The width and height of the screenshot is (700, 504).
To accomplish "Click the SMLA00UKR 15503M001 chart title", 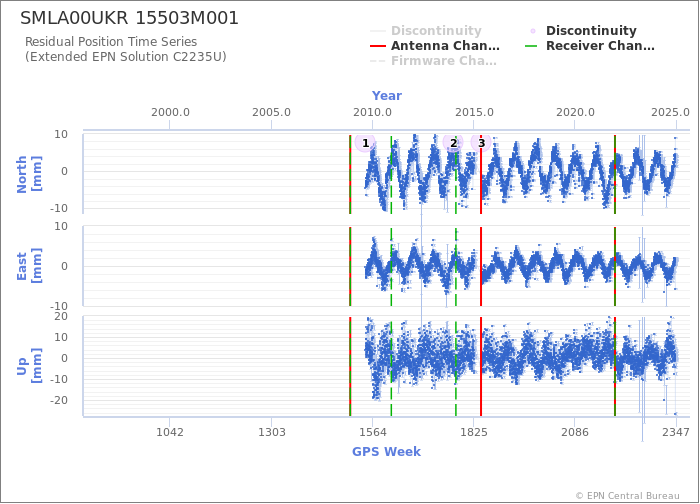I will point(129,18).
